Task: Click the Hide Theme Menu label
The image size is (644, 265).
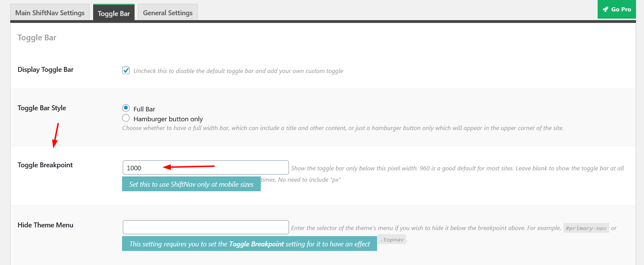Action: [x=45, y=225]
